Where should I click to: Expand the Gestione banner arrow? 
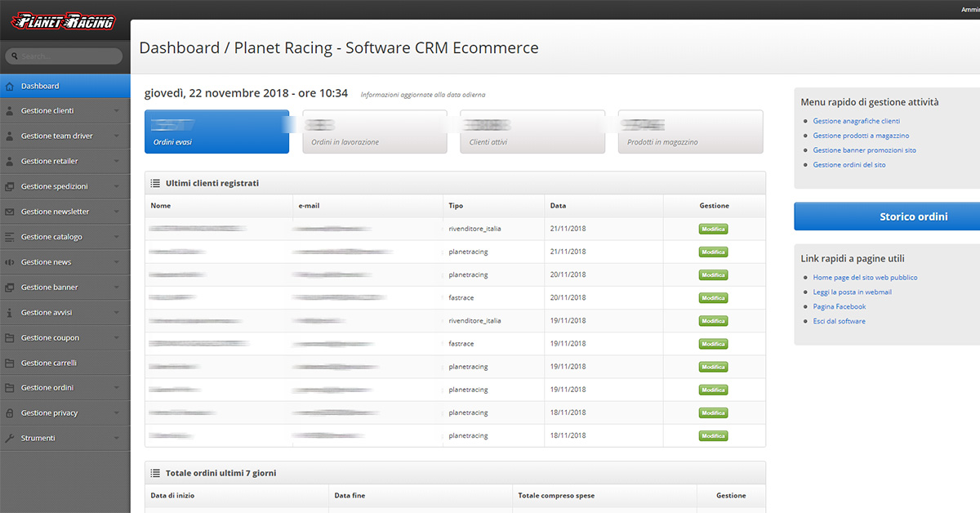(x=117, y=288)
